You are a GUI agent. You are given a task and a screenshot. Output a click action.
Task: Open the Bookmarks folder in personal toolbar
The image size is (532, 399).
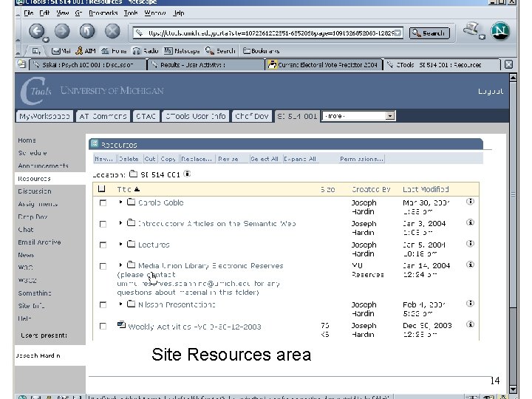pyautogui.click(x=262, y=51)
